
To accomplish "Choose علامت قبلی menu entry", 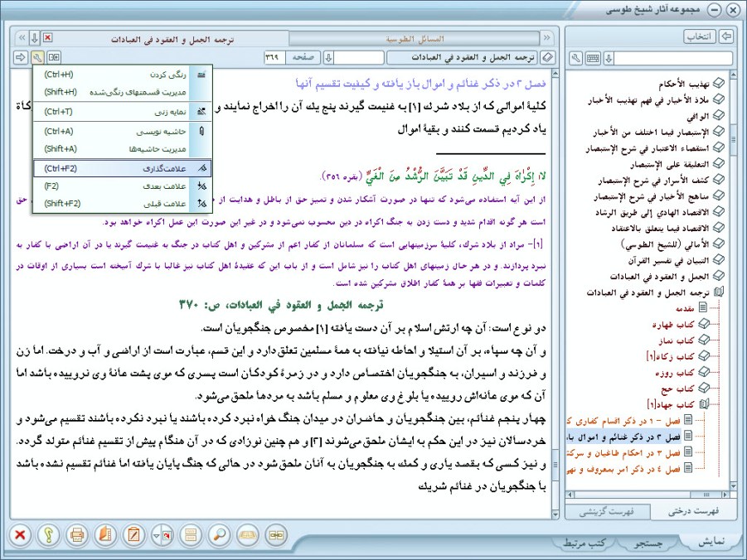I will (123, 203).
